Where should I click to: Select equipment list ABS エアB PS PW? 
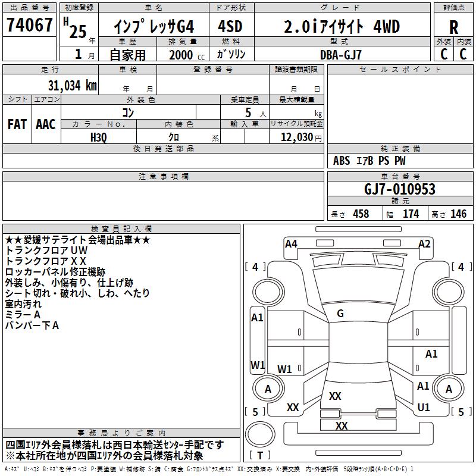(369, 161)
